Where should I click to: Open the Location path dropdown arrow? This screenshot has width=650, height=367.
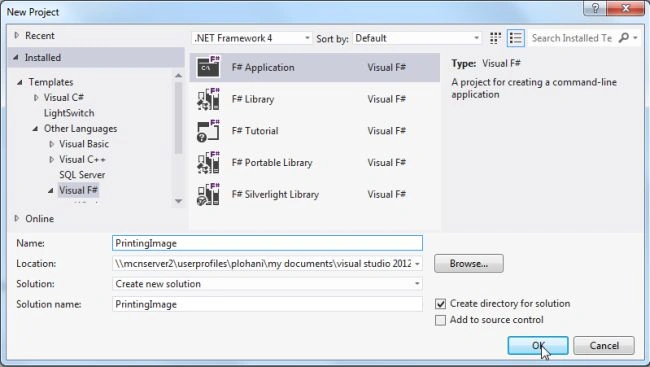click(x=417, y=264)
